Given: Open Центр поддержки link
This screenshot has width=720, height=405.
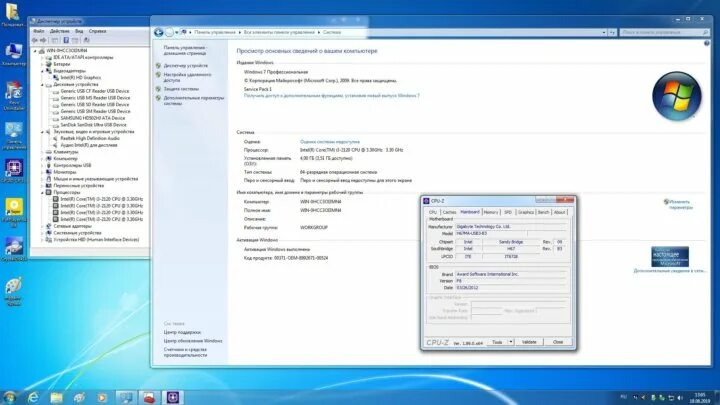Looking at the screenshot, I should coord(182,332).
